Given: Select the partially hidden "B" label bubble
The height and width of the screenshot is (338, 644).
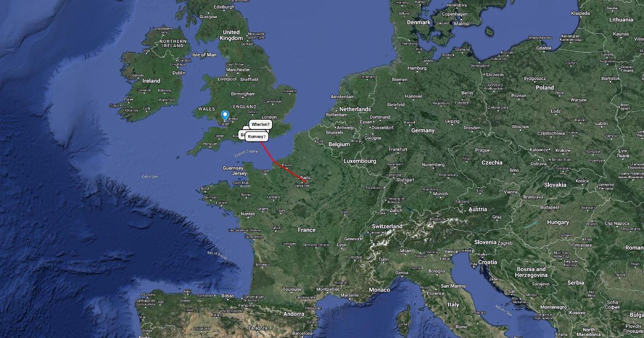Looking at the screenshot, I should 241,134.
